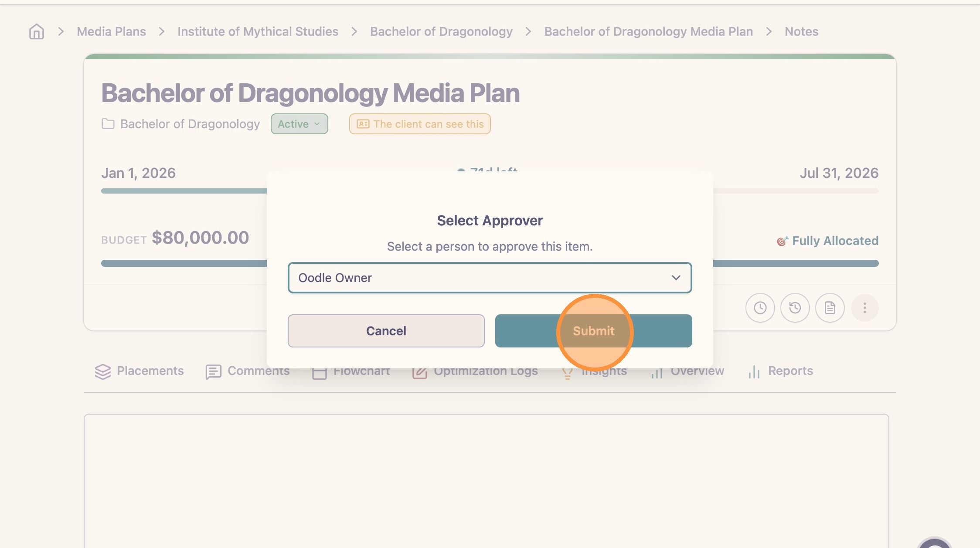Switch to the Placements tab
This screenshot has width=980, height=548.
(139, 371)
